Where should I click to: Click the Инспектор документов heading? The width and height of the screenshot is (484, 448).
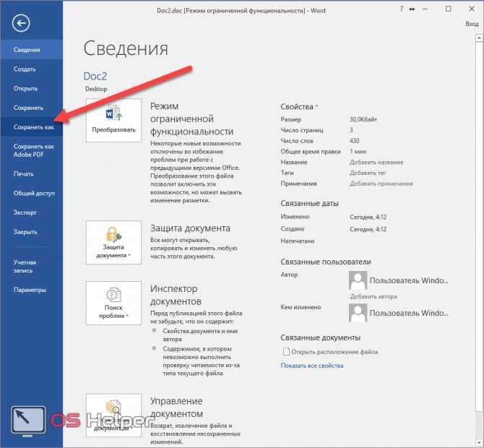tap(176, 295)
